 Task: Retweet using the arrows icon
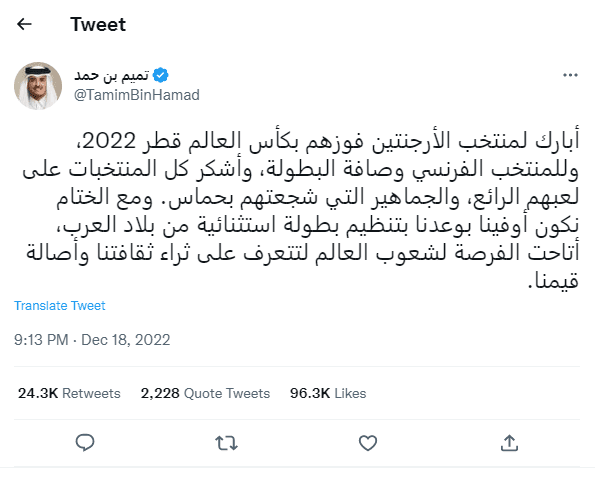226,443
